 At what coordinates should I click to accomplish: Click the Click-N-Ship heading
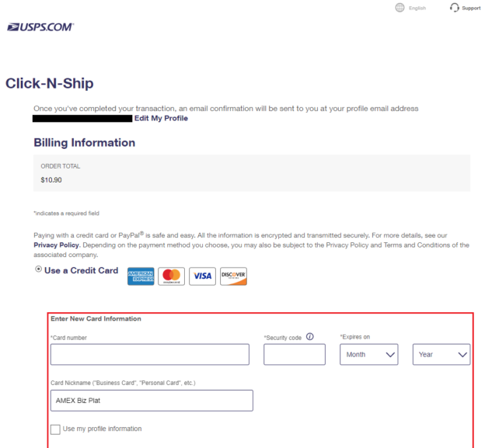click(x=50, y=83)
